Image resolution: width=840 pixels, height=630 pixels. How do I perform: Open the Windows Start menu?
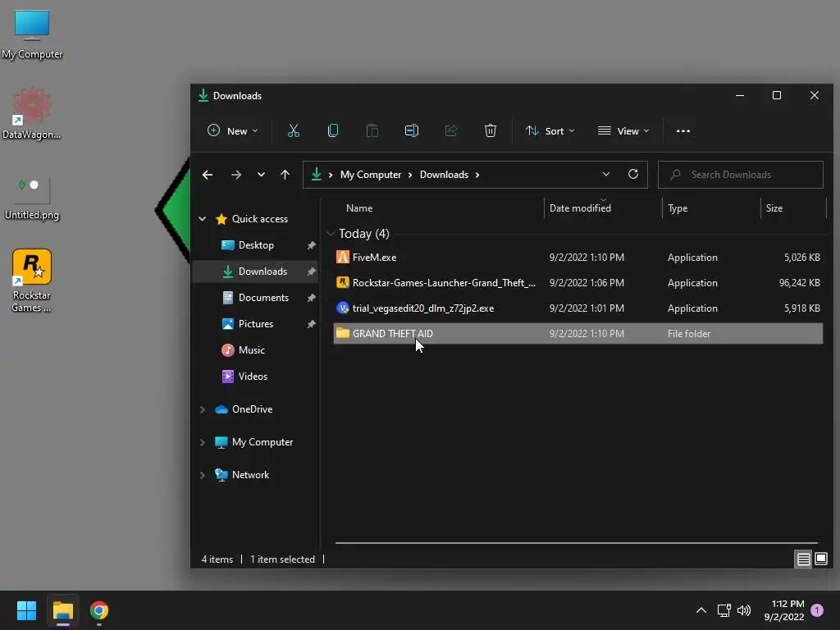(x=26, y=610)
